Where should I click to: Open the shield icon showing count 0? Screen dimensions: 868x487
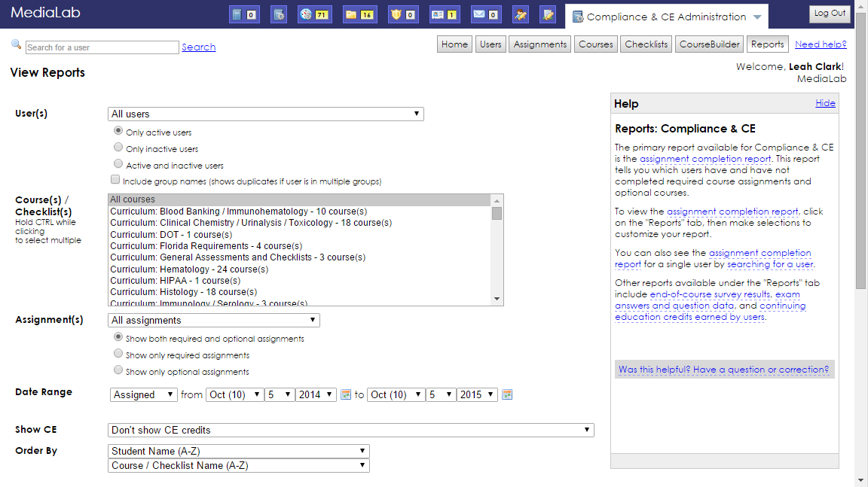404,14
